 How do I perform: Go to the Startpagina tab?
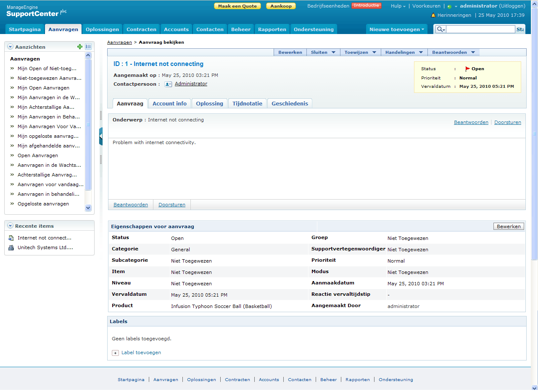pyautogui.click(x=25, y=29)
